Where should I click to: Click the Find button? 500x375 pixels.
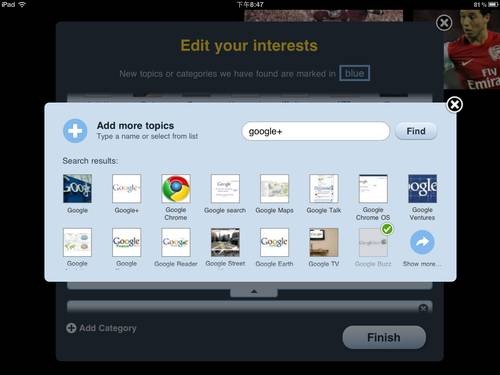tap(416, 131)
